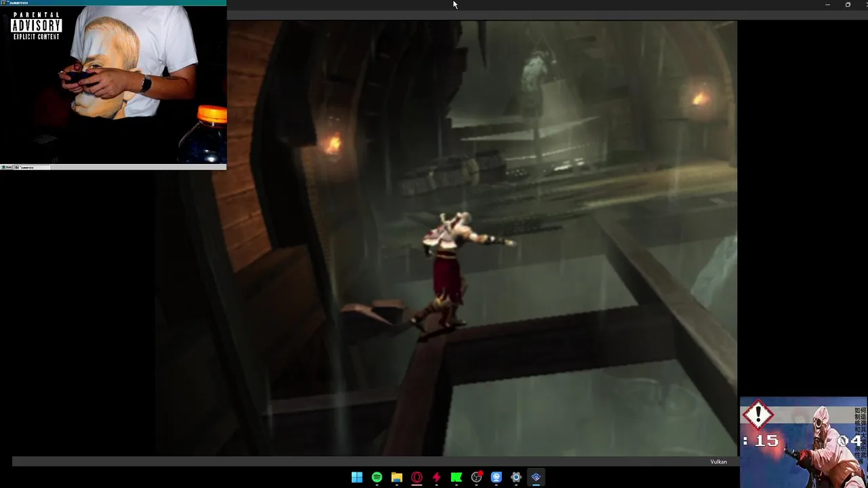This screenshot has height=488, width=868.
Task: Open the green Kick app taskbar icon
Action: 456,477
